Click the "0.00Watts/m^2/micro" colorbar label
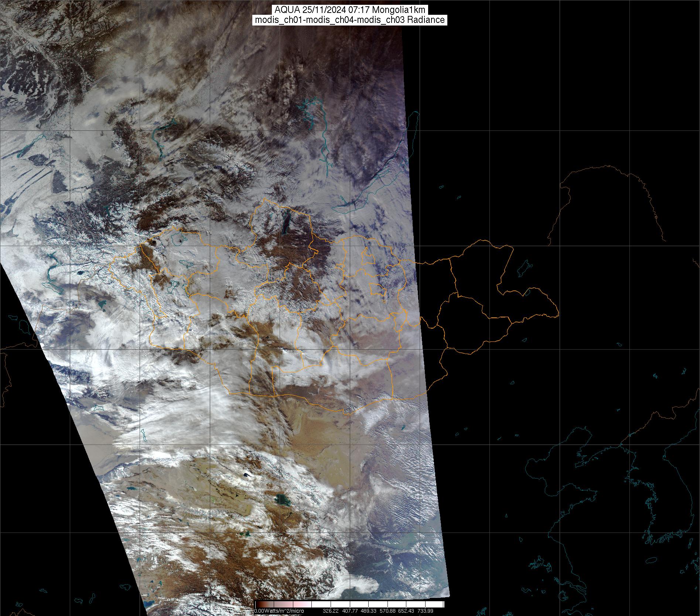Screen dimensions: 700x616 coord(279,611)
